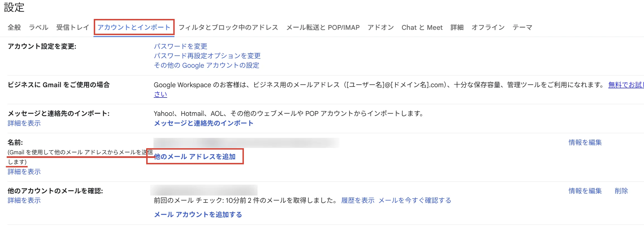Open パスワード再設定オプションを変更 link
This screenshot has height=227, width=644.
tap(207, 56)
